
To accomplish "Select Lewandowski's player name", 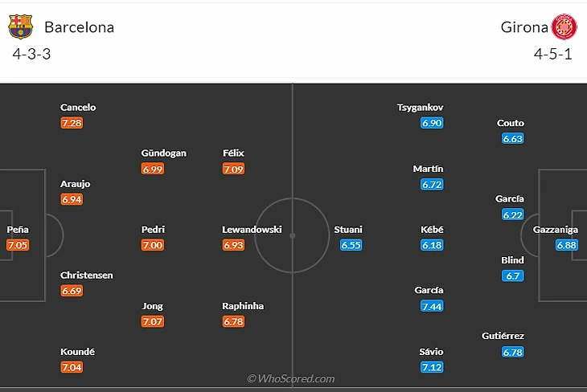I will coord(252,230).
